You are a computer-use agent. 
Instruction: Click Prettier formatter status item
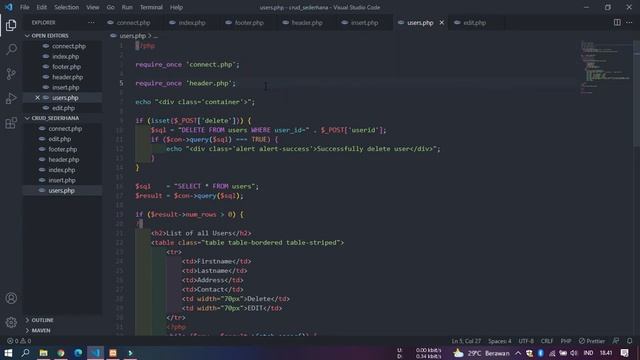tap(592, 341)
